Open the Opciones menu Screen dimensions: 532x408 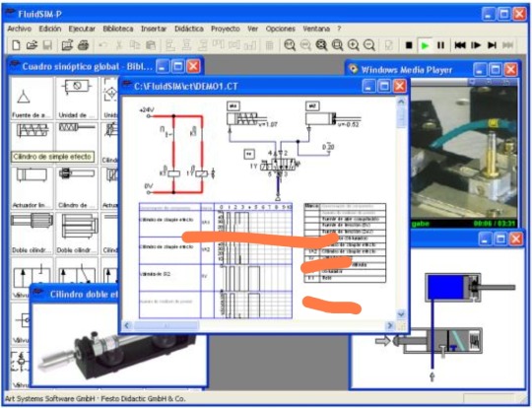pos(280,29)
